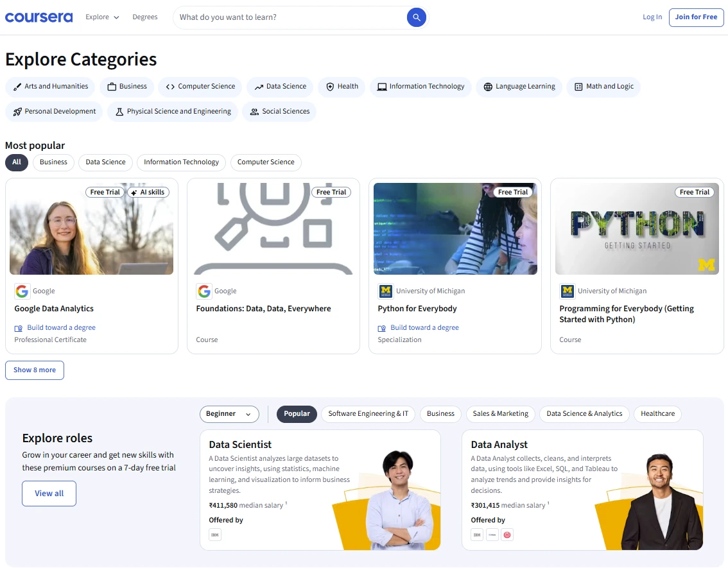Click the flask icon on Physical Science and Engineering
Image resolution: width=728 pixels, height=568 pixels.
coord(119,111)
